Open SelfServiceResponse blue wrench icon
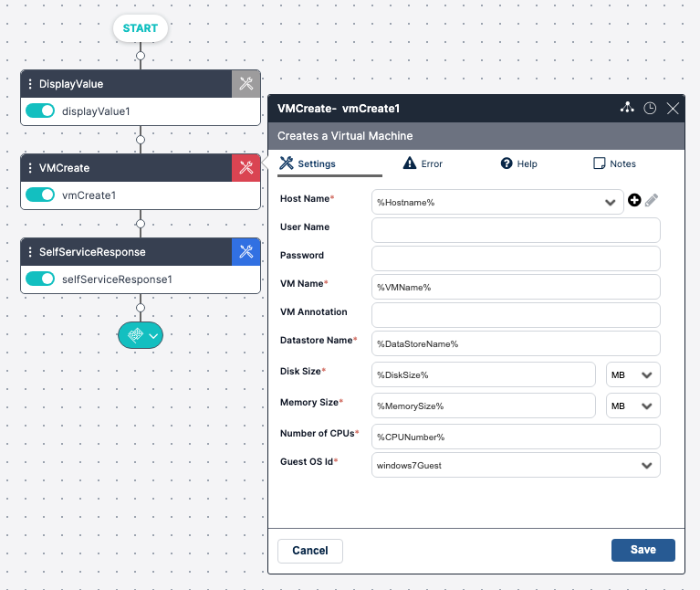This screenshot has width=700, height=590. coord(246,251)
